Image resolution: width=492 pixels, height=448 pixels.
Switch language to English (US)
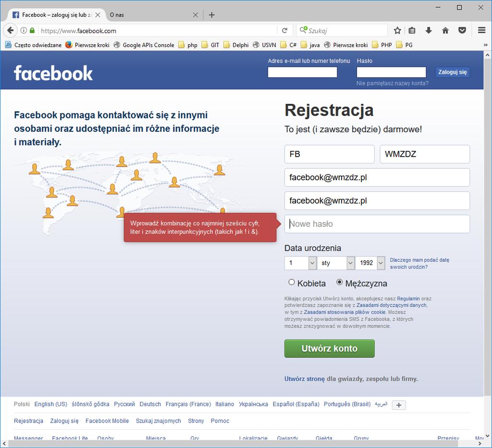(x=51, y=404)
